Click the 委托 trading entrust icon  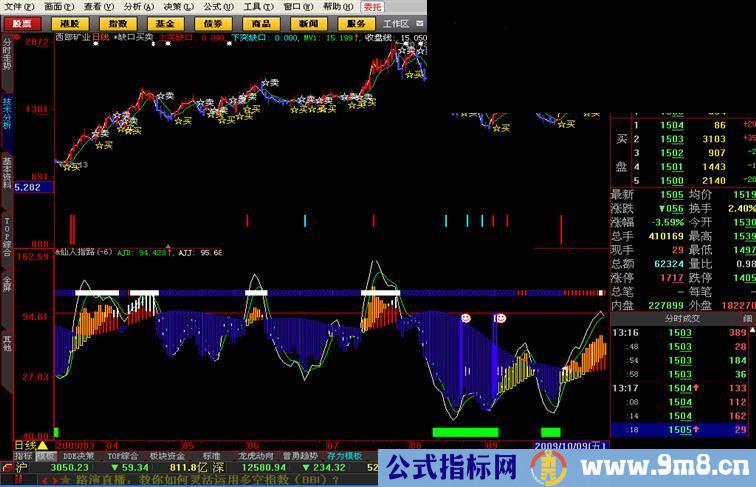372,6
